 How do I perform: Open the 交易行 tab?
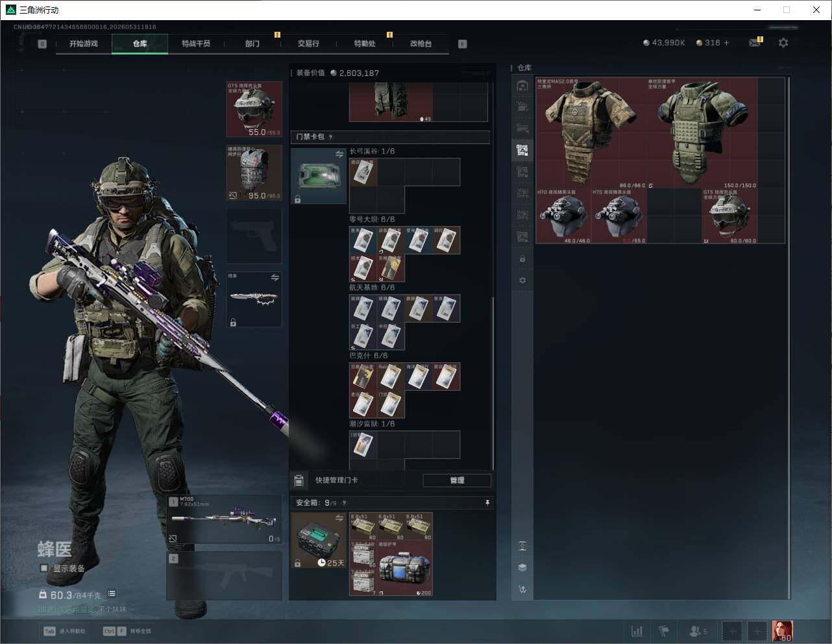tap(308, 43)
